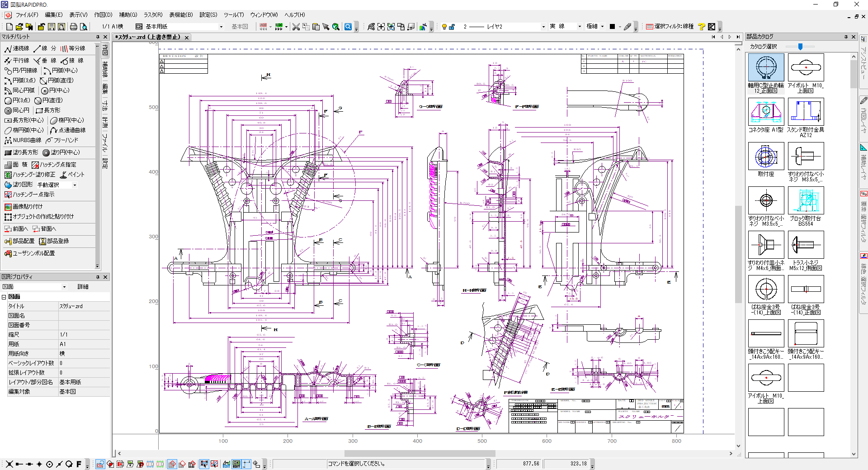Click the 部品配置 parts placement tool

click(x=19, y=241)
